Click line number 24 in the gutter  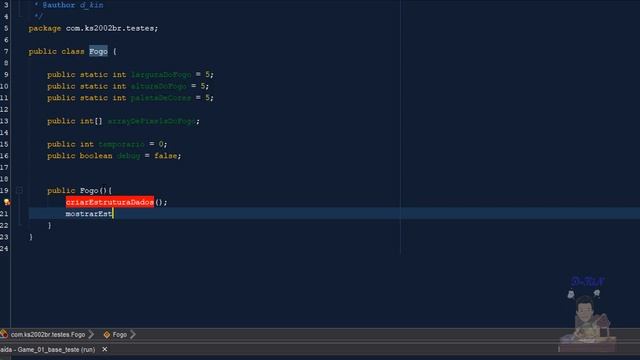(4, 249)
